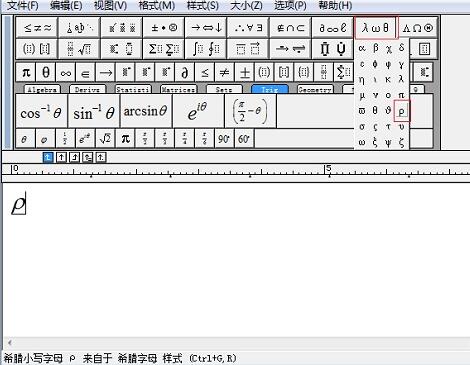The width and height of the screenshot is (470, 365).
Task: Click the large π in the small bar
Action: click(x=26, y=72)
